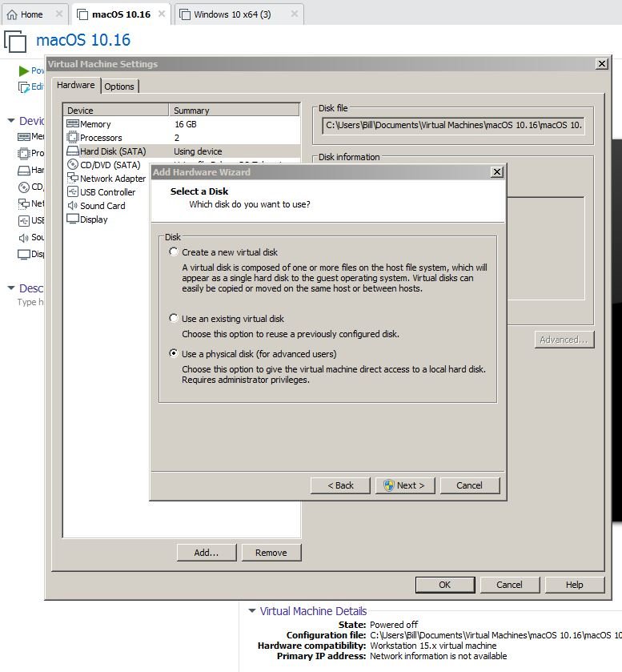Image resolution: width=622 pixels, height=672 pixels.
Task: Close the Windows 10 x64 (3) tab
Action: (x=295, y=14)
